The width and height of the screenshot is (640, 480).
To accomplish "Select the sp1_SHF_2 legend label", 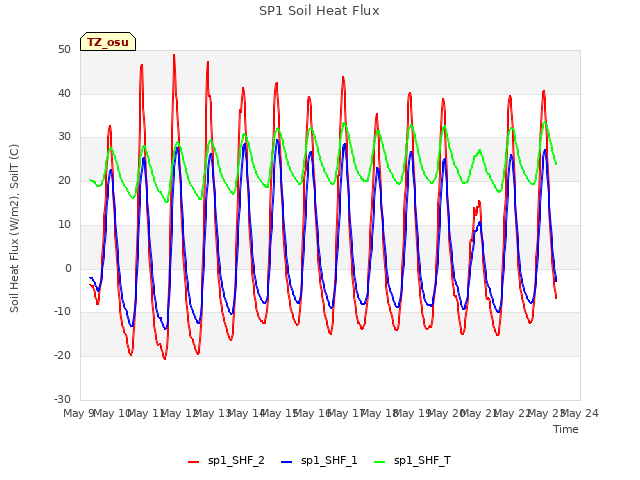I will (x=236, y=460).
